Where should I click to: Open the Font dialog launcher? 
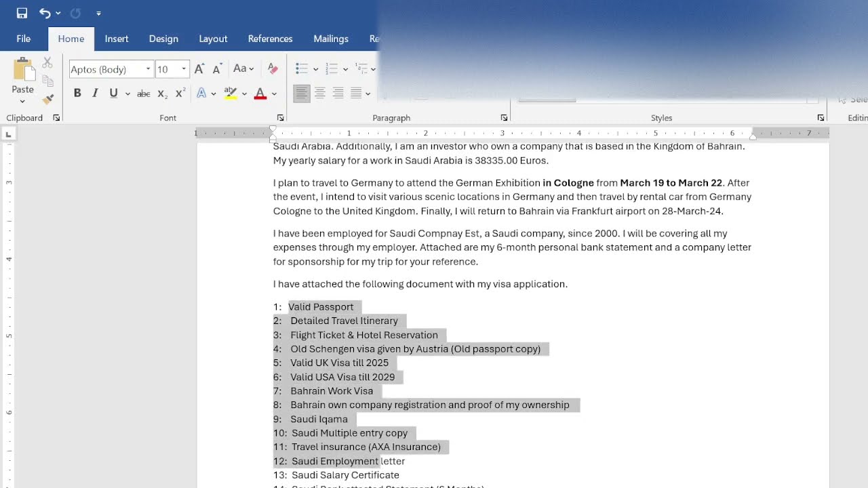(x=280, y=118)
